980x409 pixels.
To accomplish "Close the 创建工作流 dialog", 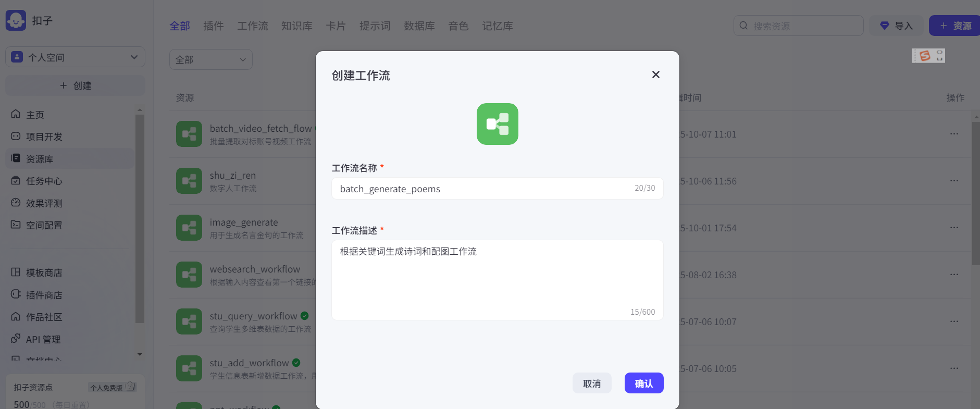I will (x=656, y=75).
